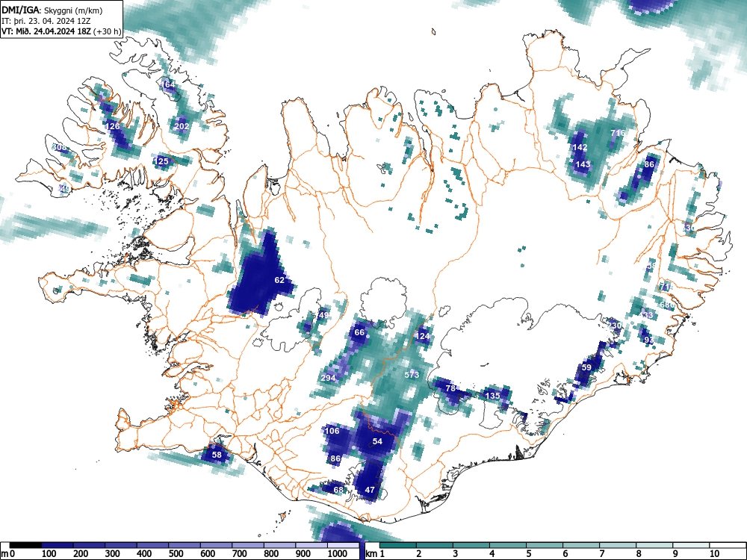
Task: Click the 7 label on the km scale
Action: coord(601,553)
